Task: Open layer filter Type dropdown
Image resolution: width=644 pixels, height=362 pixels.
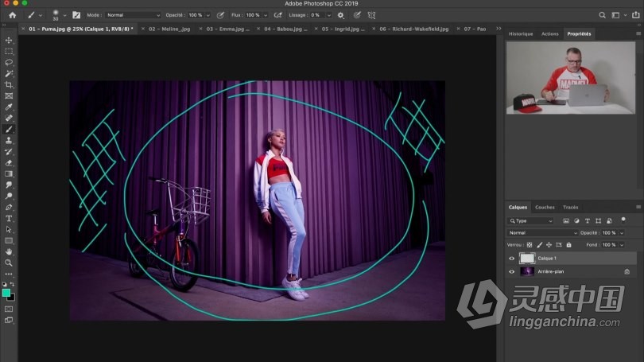Action: pos(530,221)
